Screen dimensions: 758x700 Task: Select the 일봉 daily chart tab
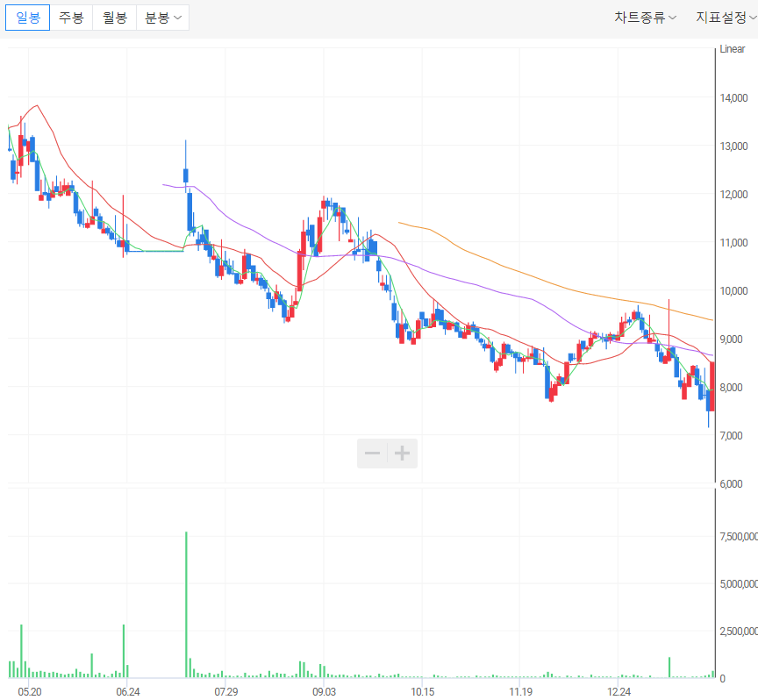27,18
